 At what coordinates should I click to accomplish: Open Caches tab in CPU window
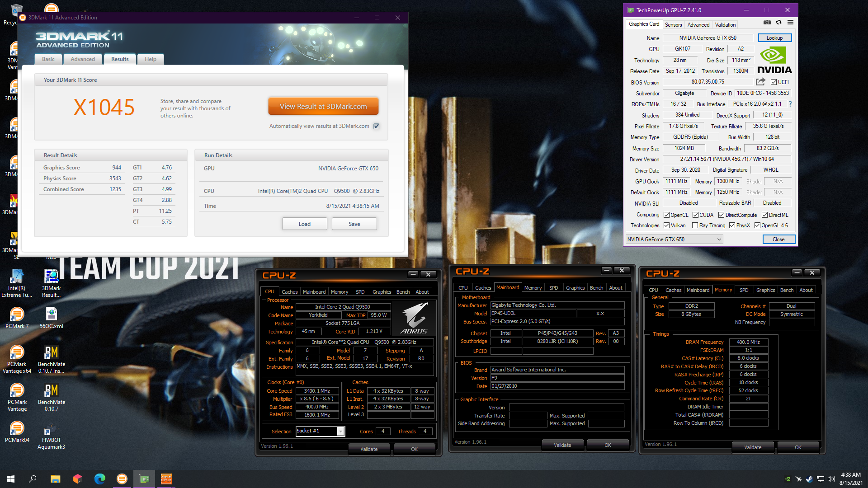click(x=289, y=292)
